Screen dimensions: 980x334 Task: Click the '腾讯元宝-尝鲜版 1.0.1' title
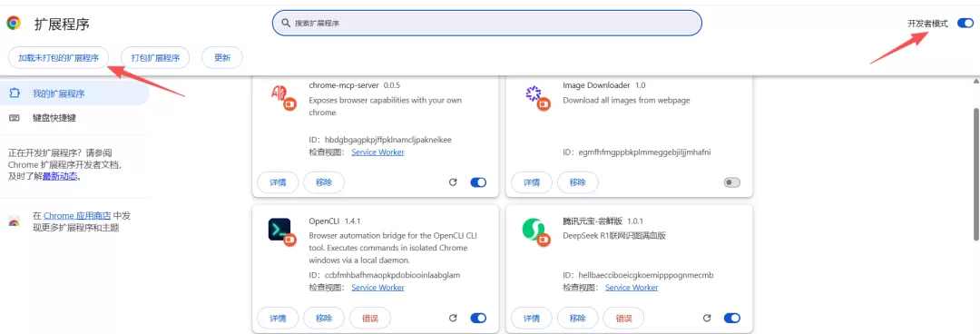(x=603, y=221)
